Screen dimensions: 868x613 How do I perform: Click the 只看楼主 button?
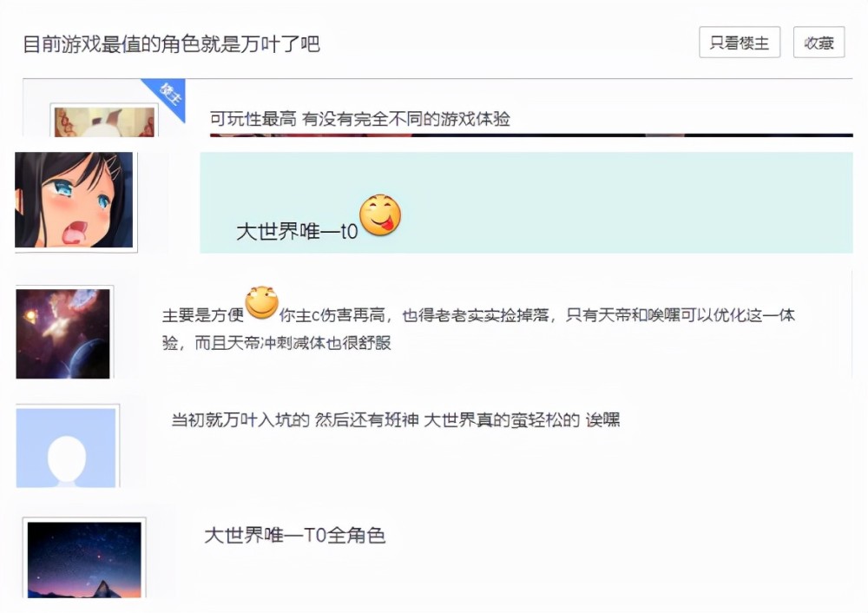pyautogui.click(x=740, y=42)
